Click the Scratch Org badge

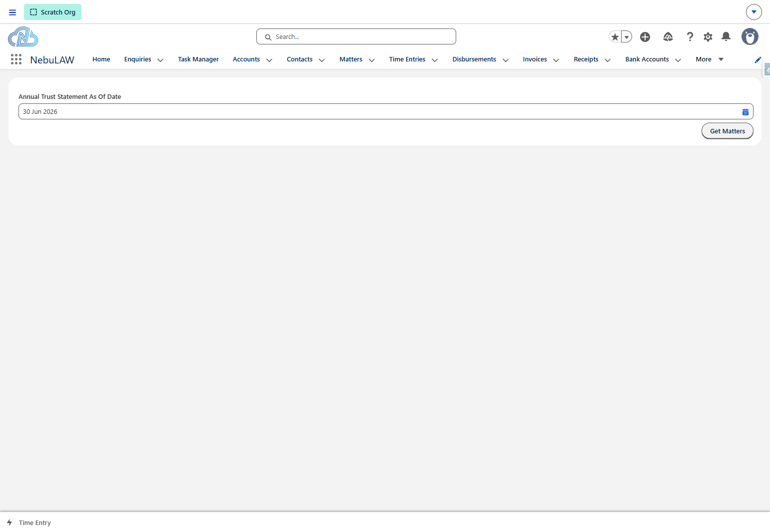[x=52, y=12]
